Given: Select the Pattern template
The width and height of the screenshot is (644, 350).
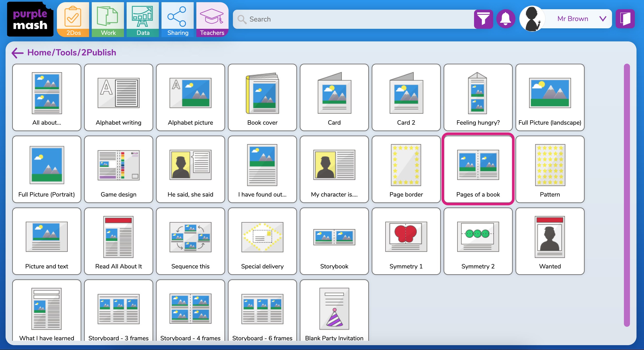Looking at the screenshot, I should (550, 169).
